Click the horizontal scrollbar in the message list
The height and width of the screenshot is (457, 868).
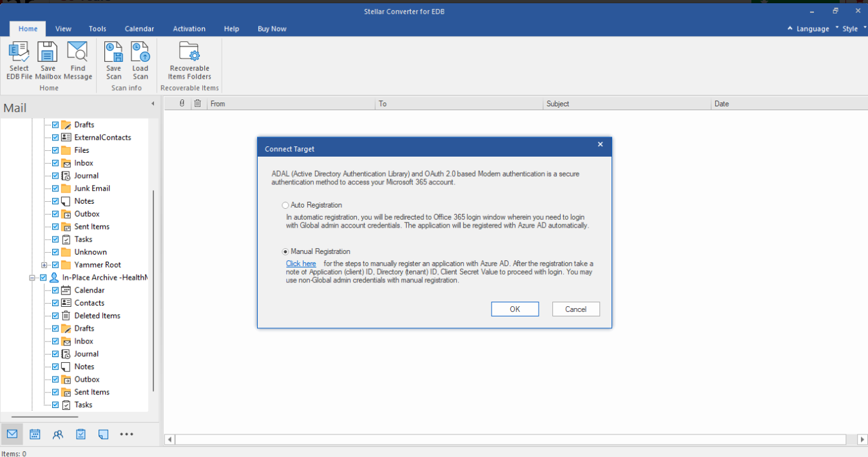[x=510, y=440]
